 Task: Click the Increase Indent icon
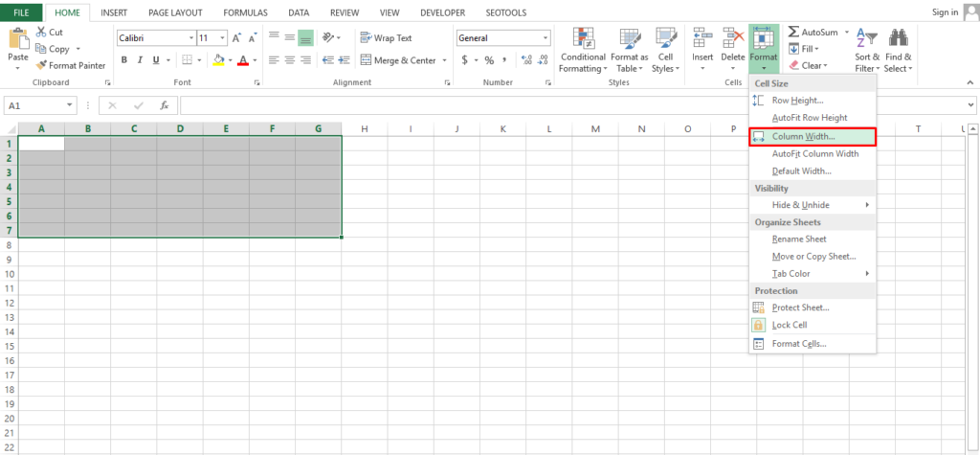tap(344, 60)
